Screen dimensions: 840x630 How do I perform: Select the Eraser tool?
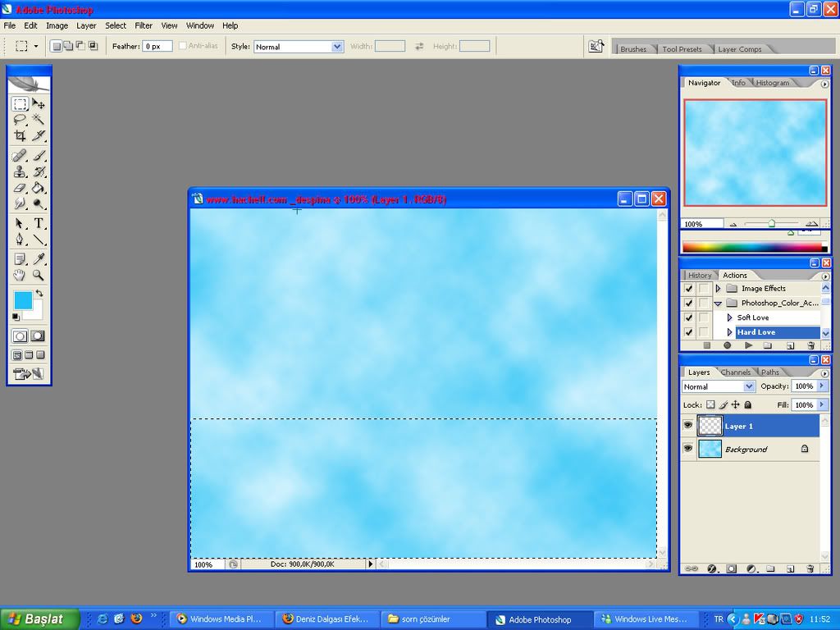point(20,188)
